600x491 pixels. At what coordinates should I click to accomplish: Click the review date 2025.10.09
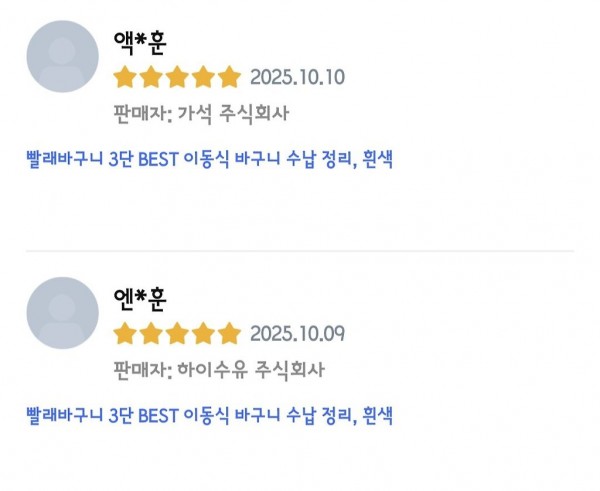(297, 333)
